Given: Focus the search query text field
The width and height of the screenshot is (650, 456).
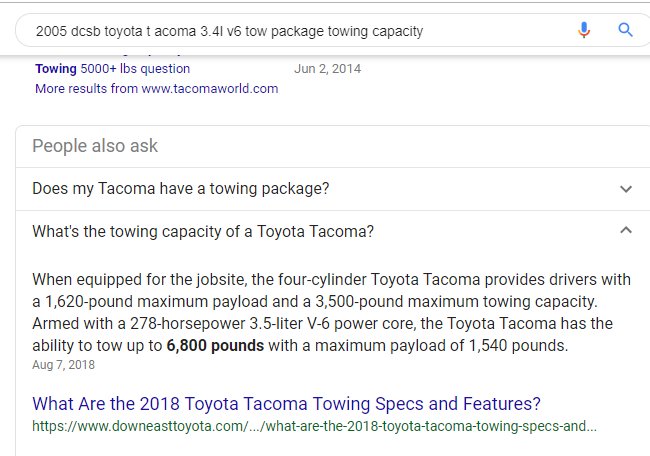Looking at the screenshot, I should 290,31.
